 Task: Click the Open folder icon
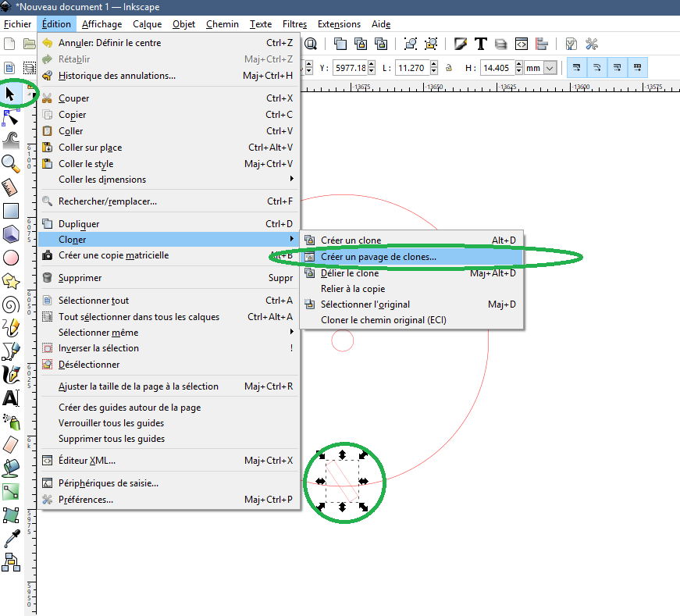pos(29,44)
